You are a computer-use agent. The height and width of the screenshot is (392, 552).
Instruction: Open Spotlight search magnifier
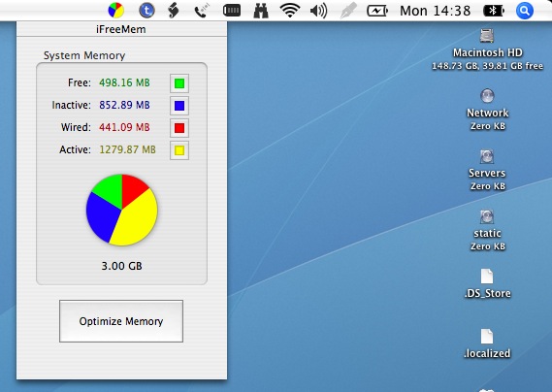tap(525, 11)
